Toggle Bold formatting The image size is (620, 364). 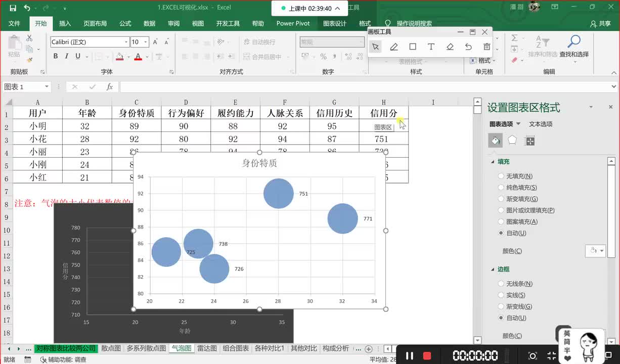(x=55, y=56)
